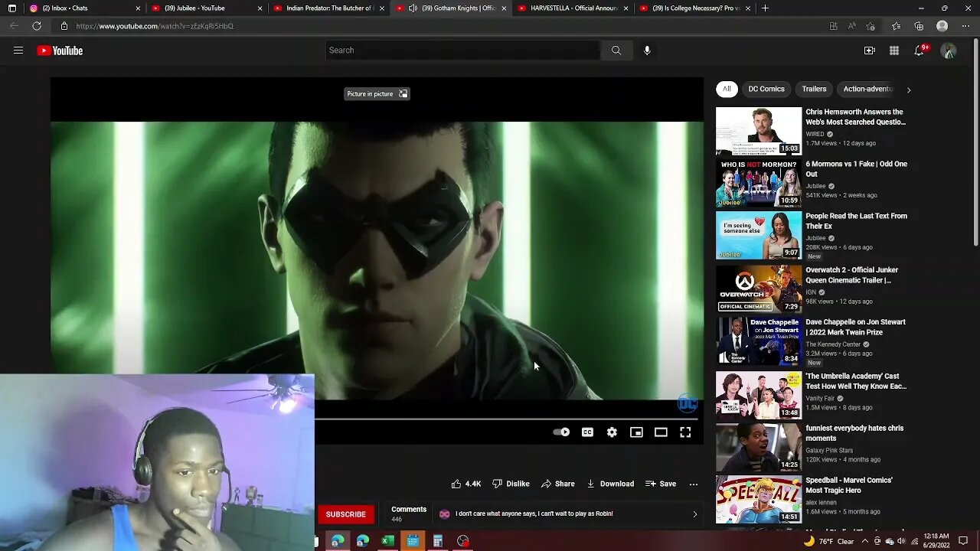The width and height of the screenshot is (980, 551).
Task: Open the browser Favorites star-list icon
Action: pyautogui.click(x=896, y=26)
